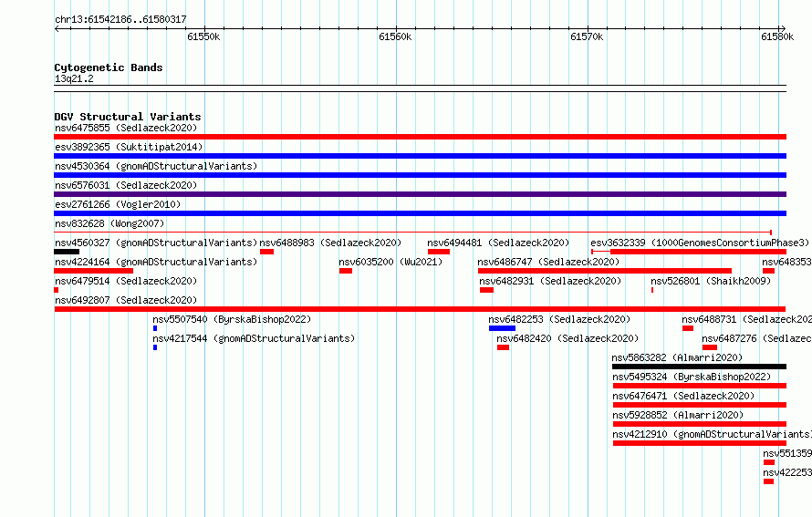Select the red nsv6494481 variant bar

coord(439,252)
